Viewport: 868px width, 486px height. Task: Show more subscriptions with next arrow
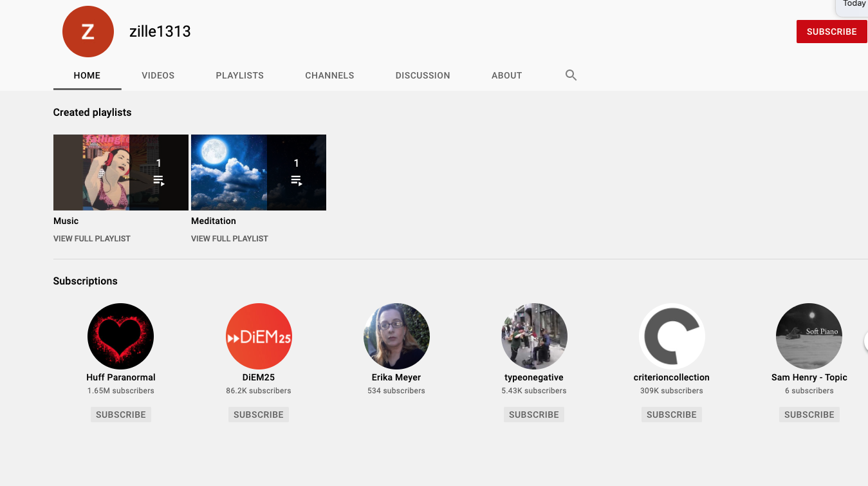[866, 341]
